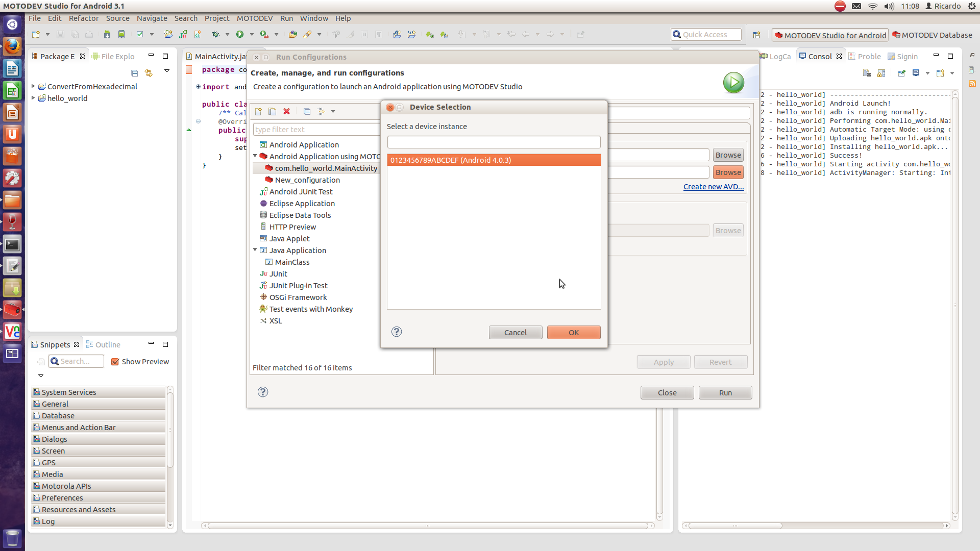Click the Clear Console icon

pos(867,73)
